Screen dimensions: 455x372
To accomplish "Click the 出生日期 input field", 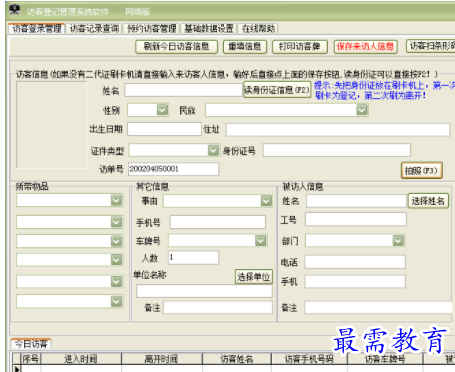I will pos(164,129).
